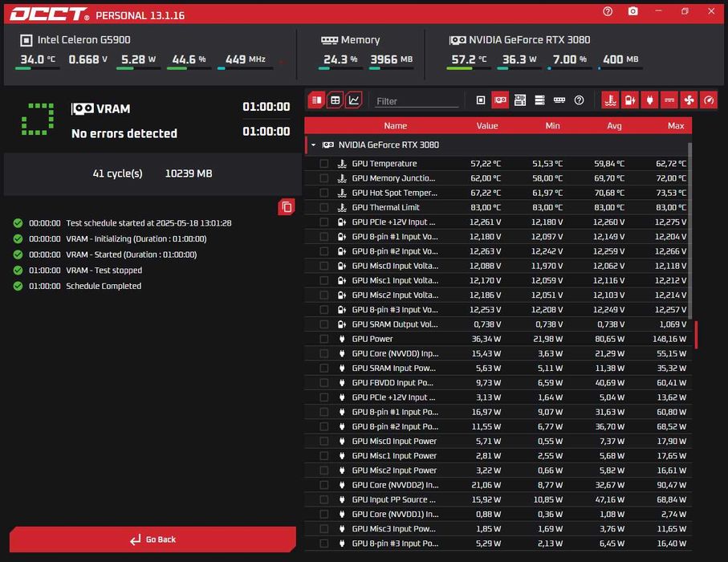Image resolution: width=728 pixels, height=562 pixels.
Task: Filter sensors by memory module icon
Action: (x=559, y=100)
